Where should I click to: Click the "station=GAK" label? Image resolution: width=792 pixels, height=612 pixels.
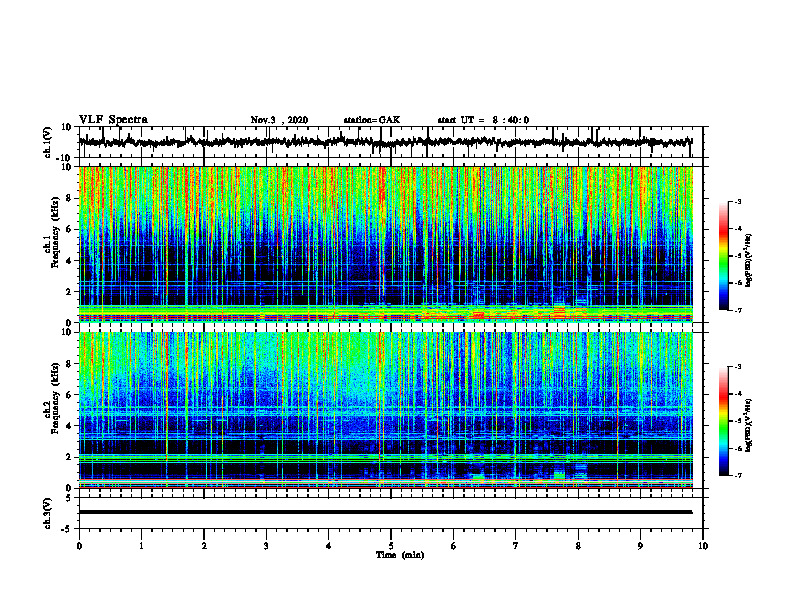coord(372,120)
